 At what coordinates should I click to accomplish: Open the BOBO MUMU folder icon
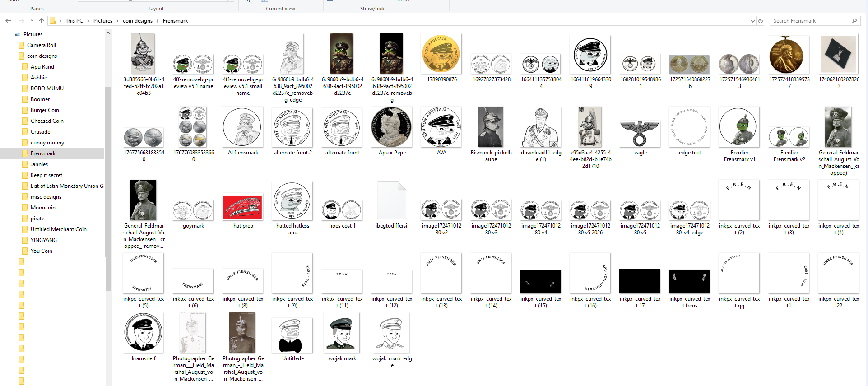pos(25,88)
